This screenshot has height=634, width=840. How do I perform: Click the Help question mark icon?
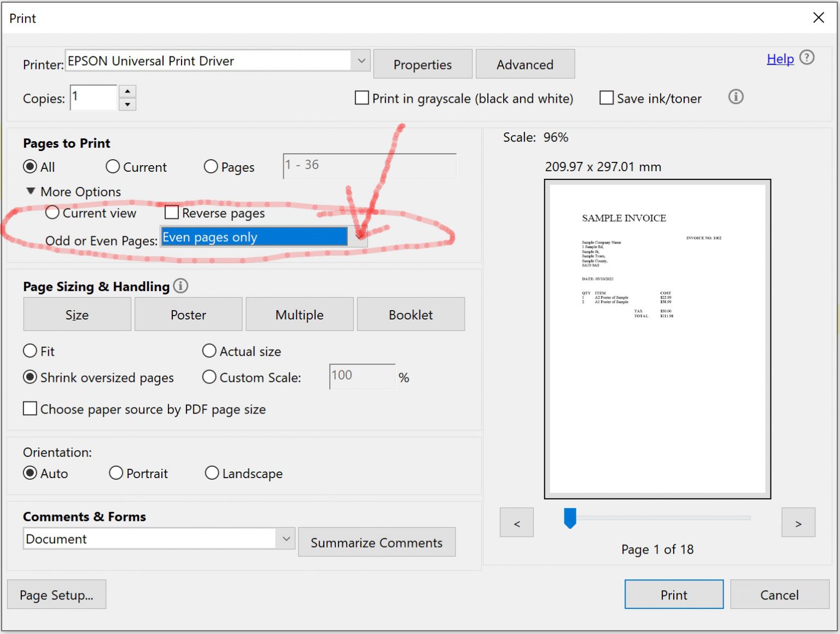[807, 57]
